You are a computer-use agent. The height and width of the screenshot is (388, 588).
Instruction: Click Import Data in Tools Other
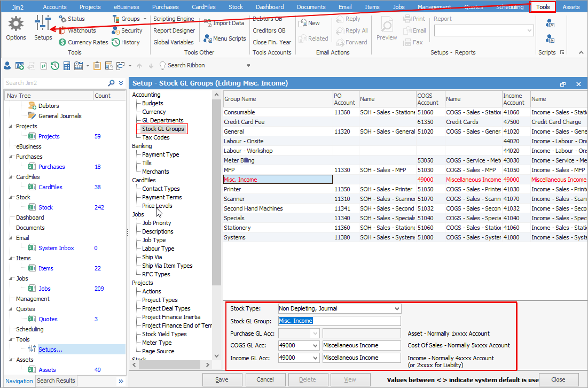[224, 24]
